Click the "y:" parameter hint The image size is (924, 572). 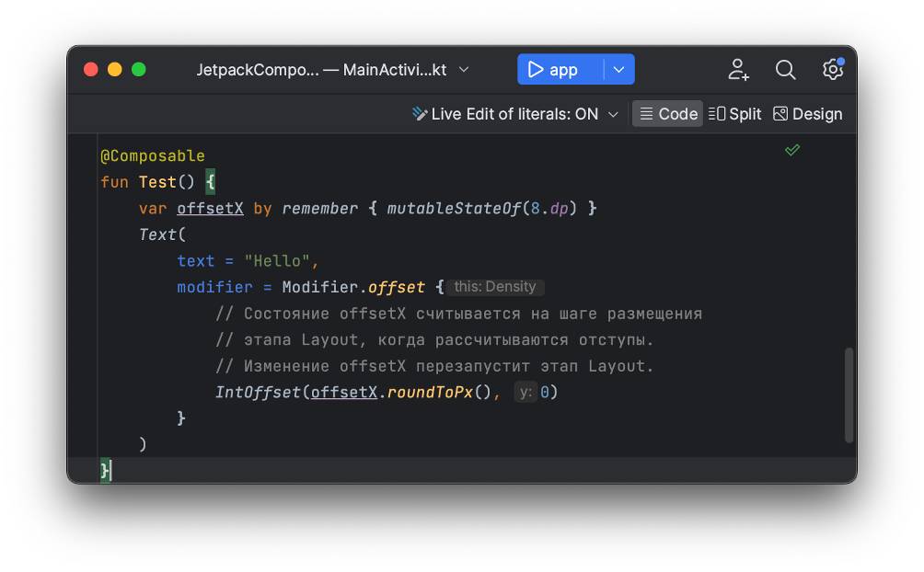point(526,393)
